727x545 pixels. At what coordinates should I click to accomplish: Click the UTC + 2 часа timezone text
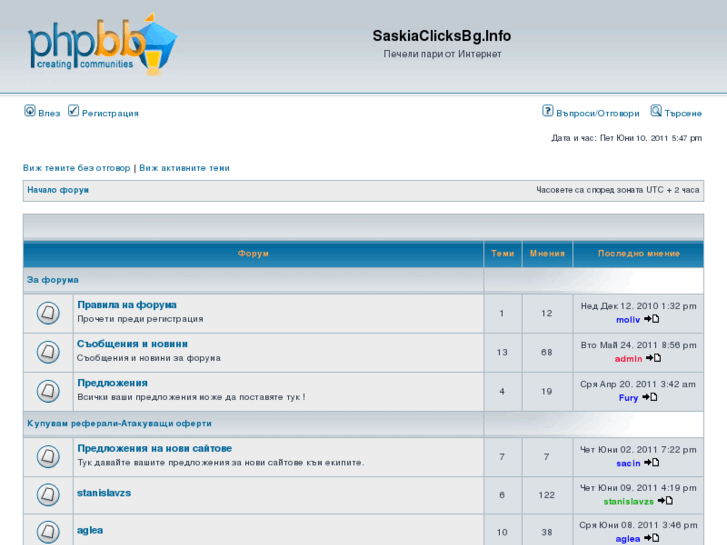[673, 190]
